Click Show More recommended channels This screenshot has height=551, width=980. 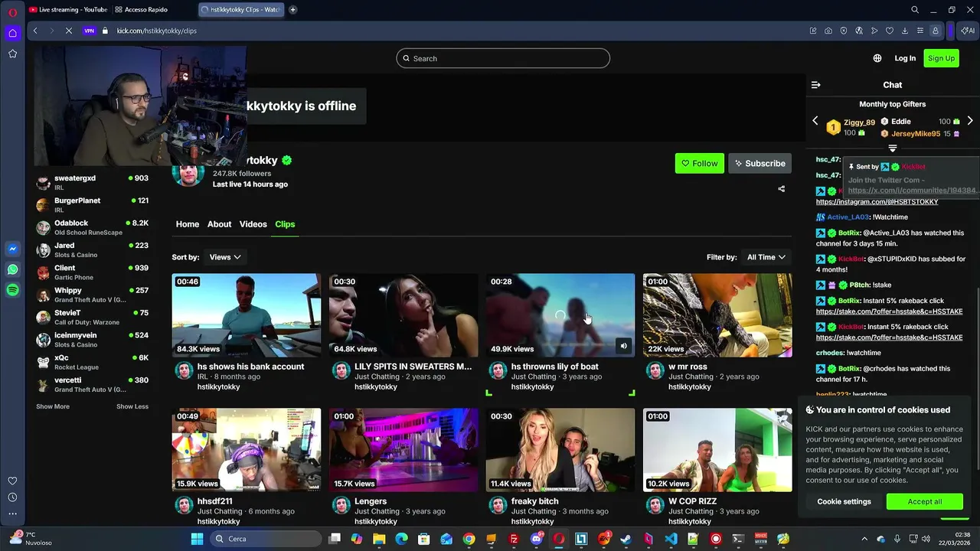53,406
